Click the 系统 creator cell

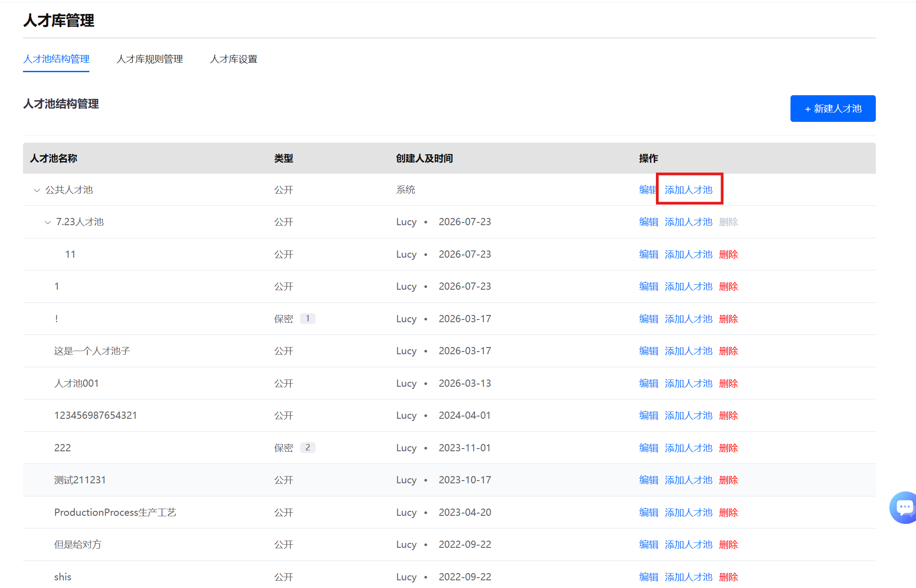[x=405, y=190]
